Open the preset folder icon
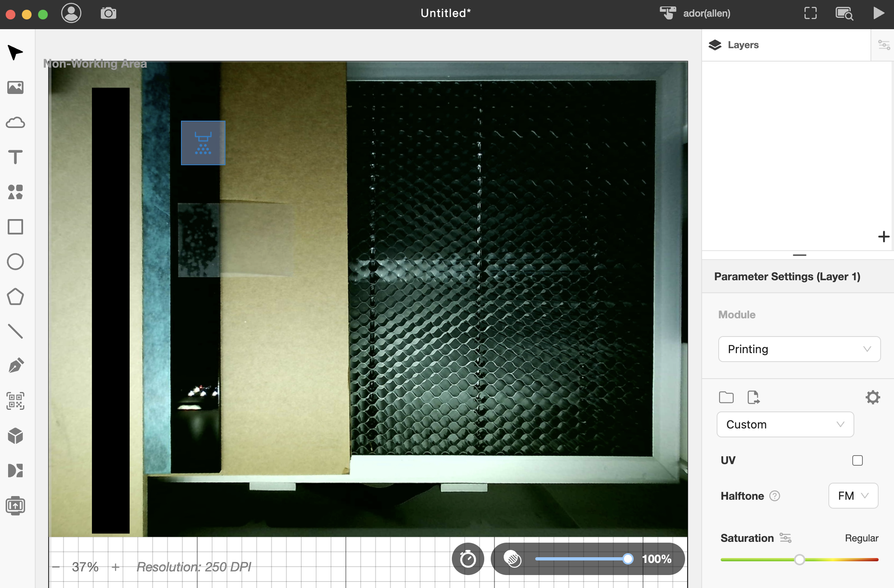 click(726, 397)
